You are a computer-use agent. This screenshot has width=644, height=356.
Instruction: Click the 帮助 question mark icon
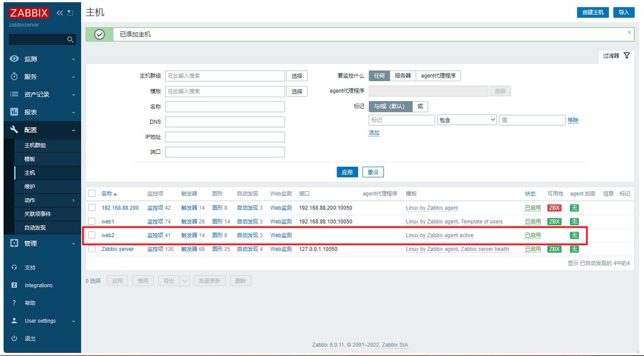[x=14, y=303]
